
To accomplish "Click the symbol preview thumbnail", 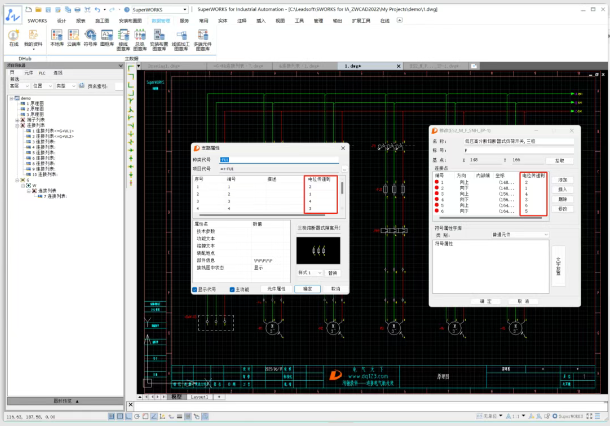I will tap(318, 251).
